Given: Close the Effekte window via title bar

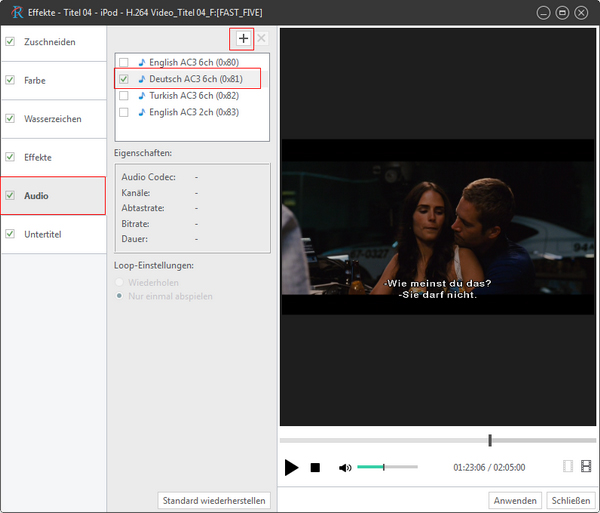Looking at the screenshot, I should tap(581, 13).
